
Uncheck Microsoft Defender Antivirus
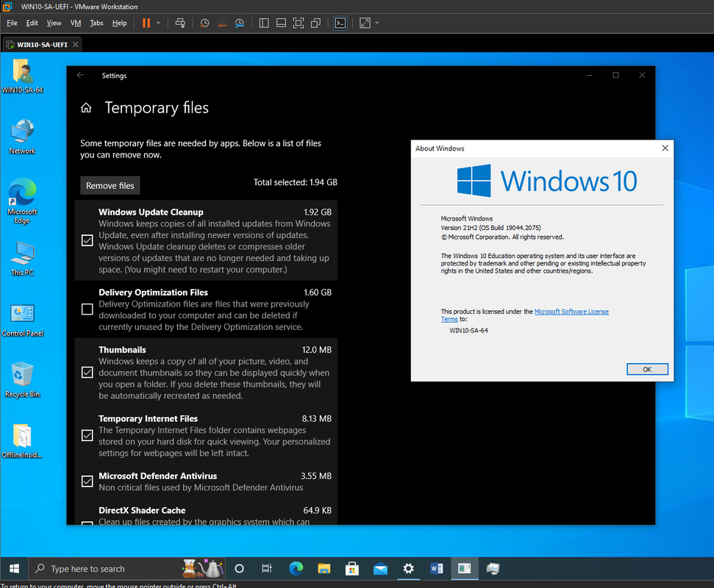click(87, 481)
